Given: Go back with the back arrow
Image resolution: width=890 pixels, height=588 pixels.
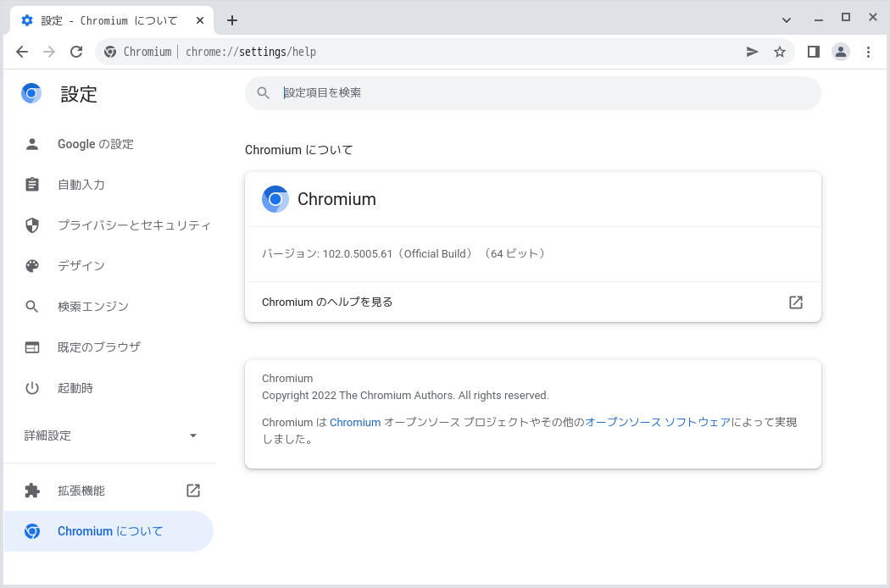Looking at the screenshot, I should (22, 52).
